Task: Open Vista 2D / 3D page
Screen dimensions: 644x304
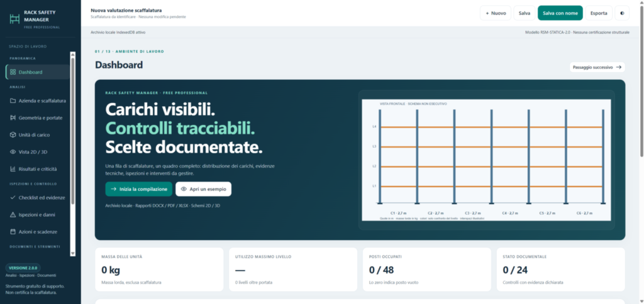Action: pos(37,152)
